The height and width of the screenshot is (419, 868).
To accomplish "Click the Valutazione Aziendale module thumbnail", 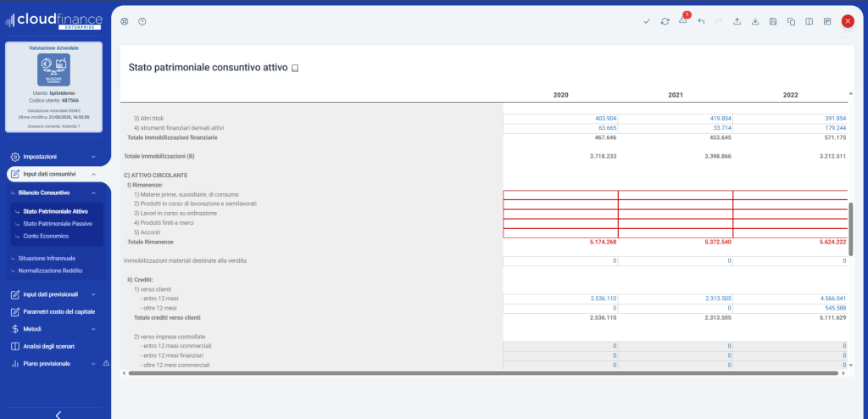I will 53,70.
